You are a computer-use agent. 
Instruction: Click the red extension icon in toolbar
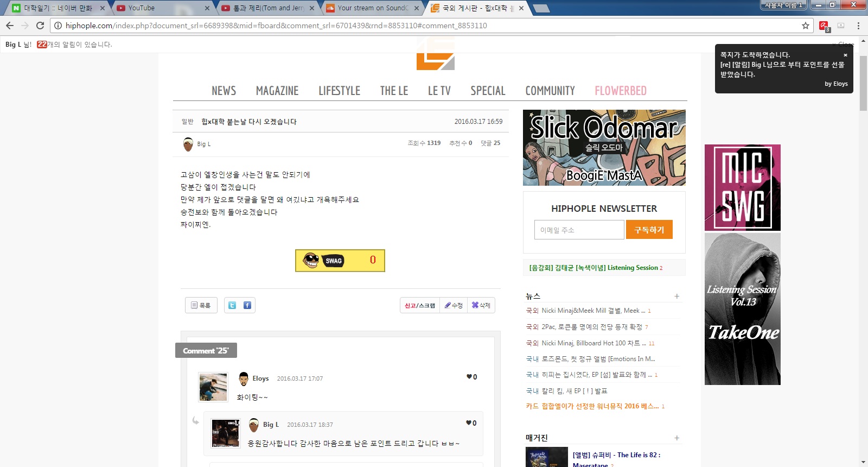point(824,26)
